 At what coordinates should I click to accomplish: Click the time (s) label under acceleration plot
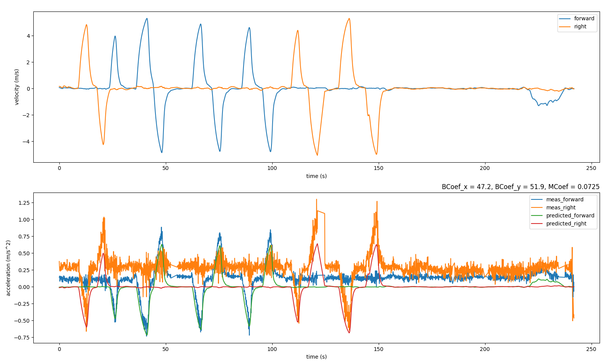tap(316, 357)
